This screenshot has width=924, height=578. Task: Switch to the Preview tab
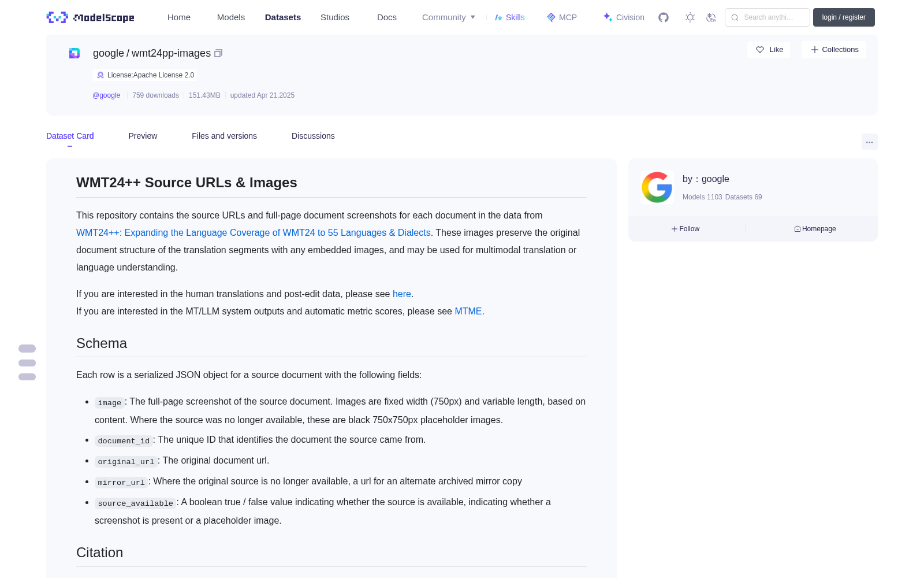143,136
